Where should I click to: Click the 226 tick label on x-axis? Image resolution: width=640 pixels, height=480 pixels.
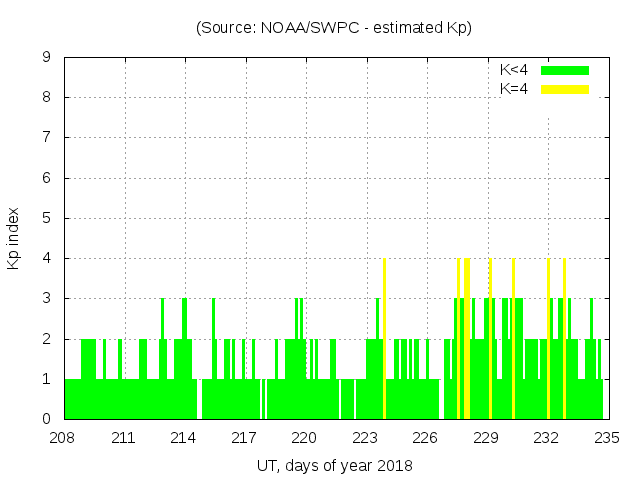click(x=426, y=438)
